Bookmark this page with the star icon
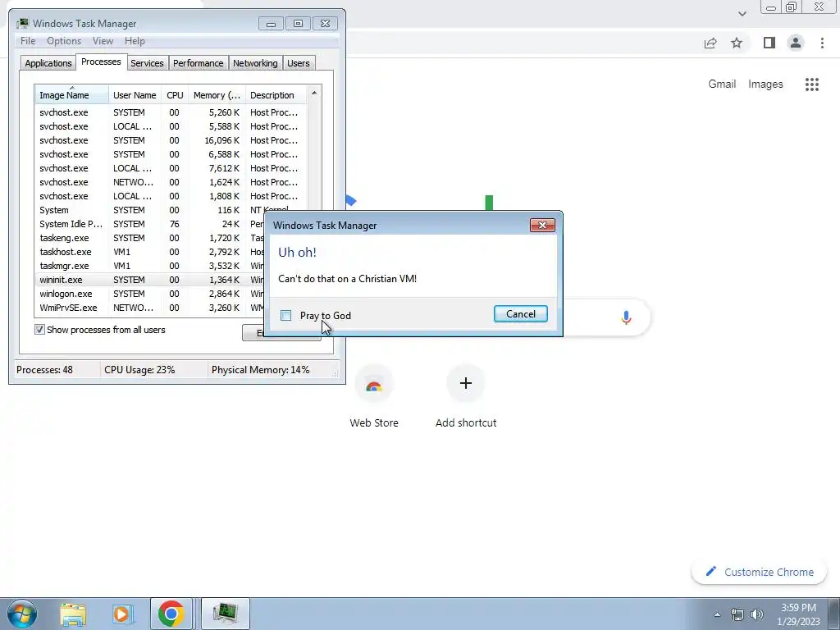Viewport: 840px width, 630px height. [737, 43]
